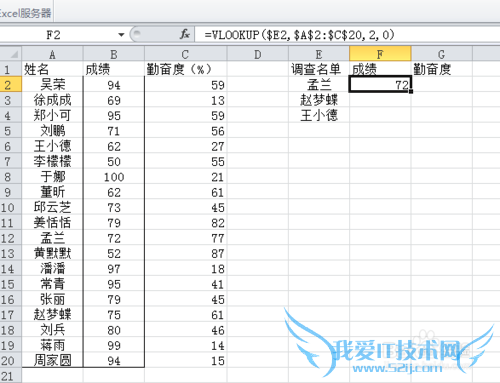Select highlighted column F header

point(380,54)
